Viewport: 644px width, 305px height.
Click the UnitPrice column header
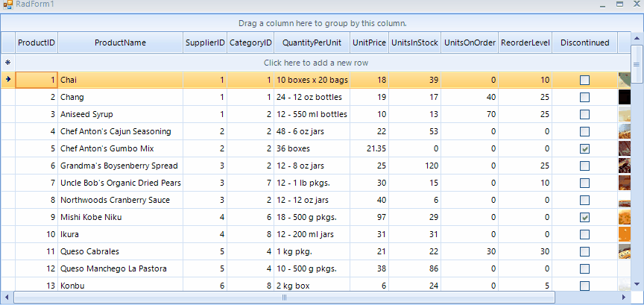tap(369, 43)
